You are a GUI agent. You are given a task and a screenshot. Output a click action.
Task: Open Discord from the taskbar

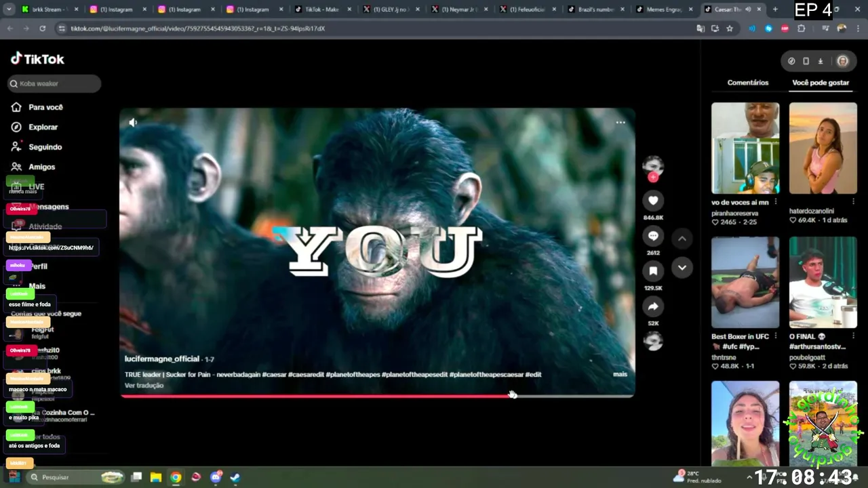pos(216,477)
